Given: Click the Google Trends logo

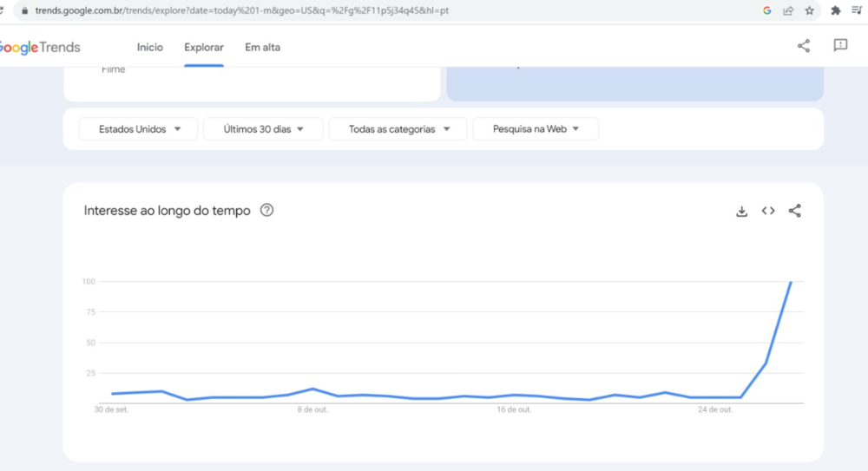Looking at the screenshot, I should click(x=41, y=47).
